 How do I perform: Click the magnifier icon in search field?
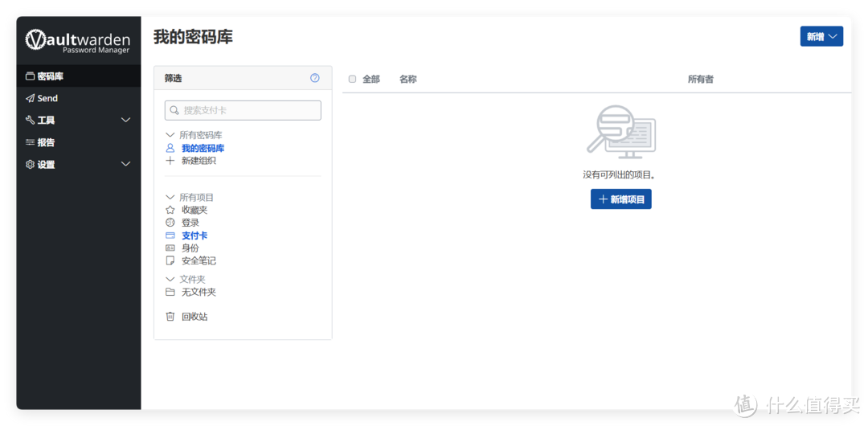click(x=174, y=110)
